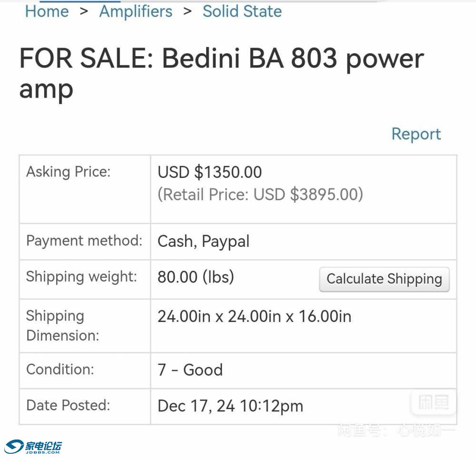Click the Report link

[416, 134]
